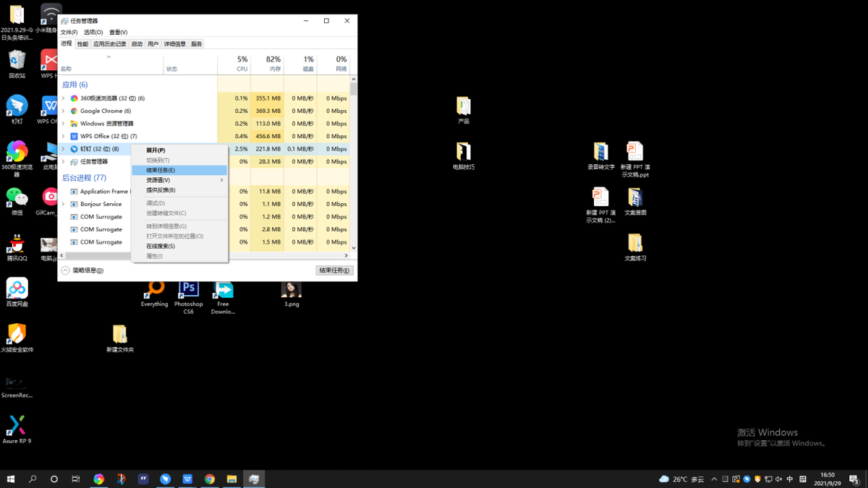The image size is (868, 488).
Task: Click the process list vertical scrollbar
Action: point(354,163)
